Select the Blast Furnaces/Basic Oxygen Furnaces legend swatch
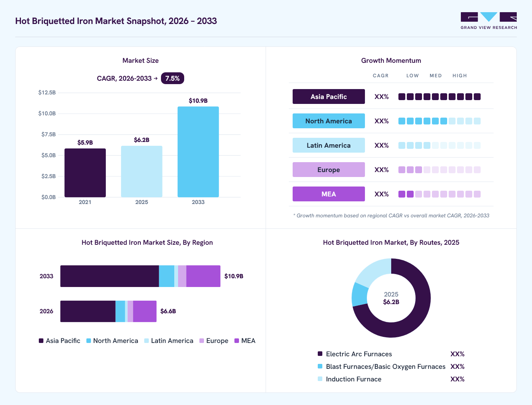This screenshot has height=405, width=532. (x=320, y=366)
